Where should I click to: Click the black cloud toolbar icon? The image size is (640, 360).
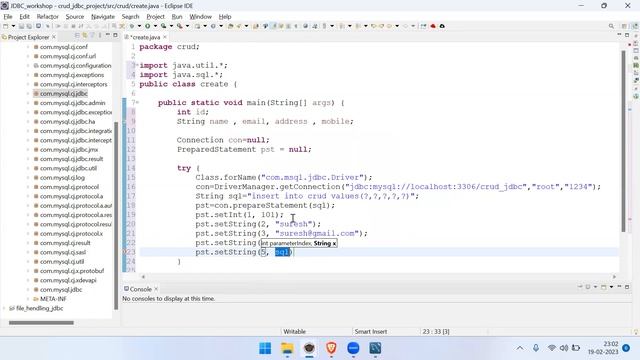coord(442,26)
